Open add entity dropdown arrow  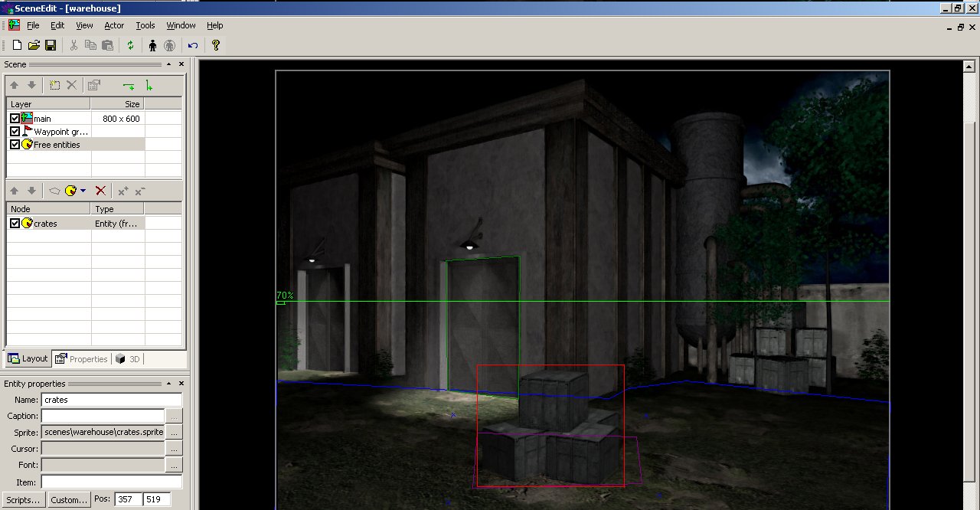tap(83, 191)
